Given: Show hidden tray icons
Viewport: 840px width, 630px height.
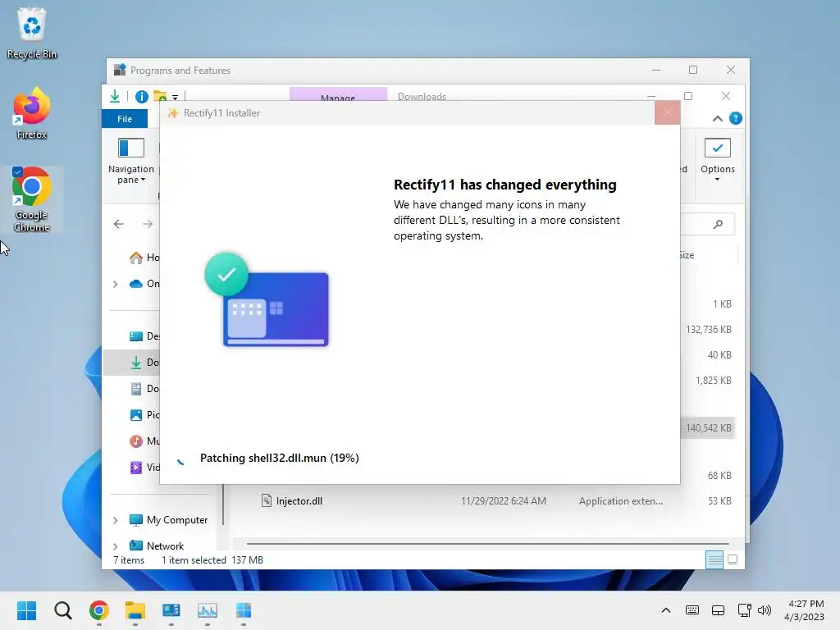Looking at the screenshot, I should (666, 610).
